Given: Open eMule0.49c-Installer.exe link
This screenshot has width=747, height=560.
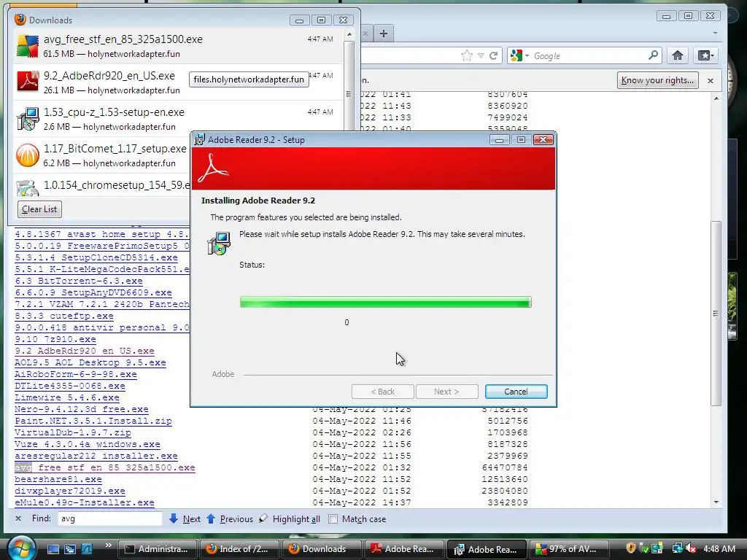Looking at the screenshot, I should tap(85, 503).
